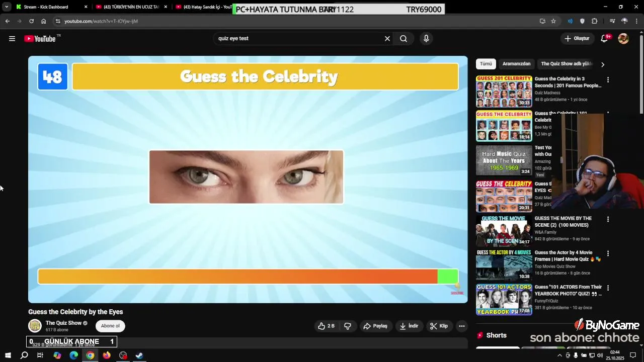Open the tab search dropdown arrow
The image size is (644, 362).
click(x=6, y=7)
